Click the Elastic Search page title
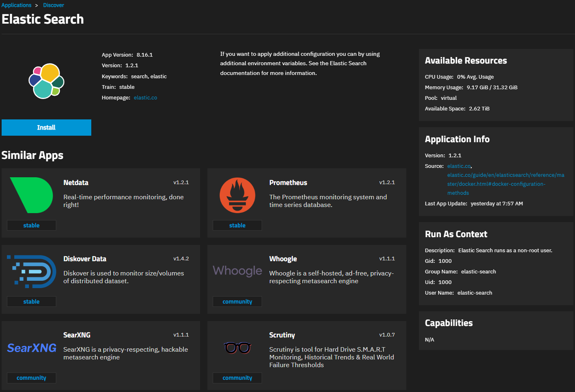 pyautogui.click(x=43, y=19)
